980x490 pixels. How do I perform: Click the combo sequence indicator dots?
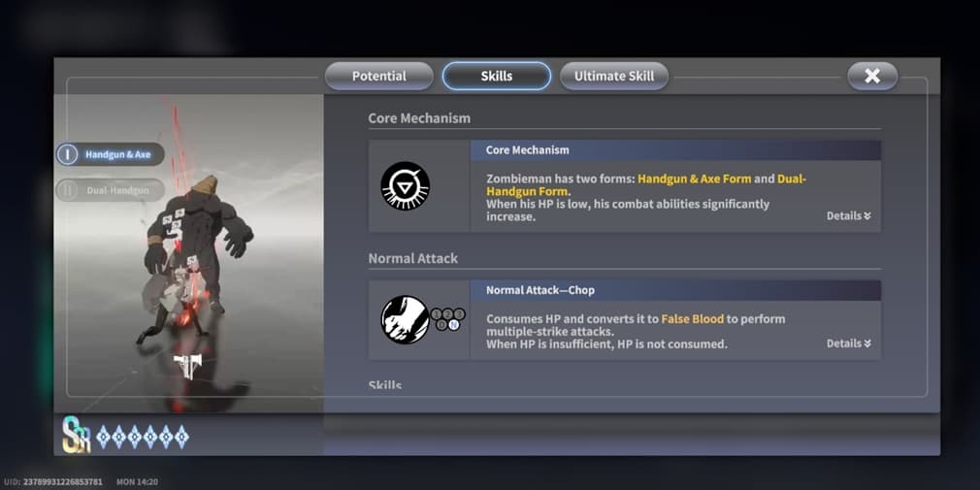point(447,319)
